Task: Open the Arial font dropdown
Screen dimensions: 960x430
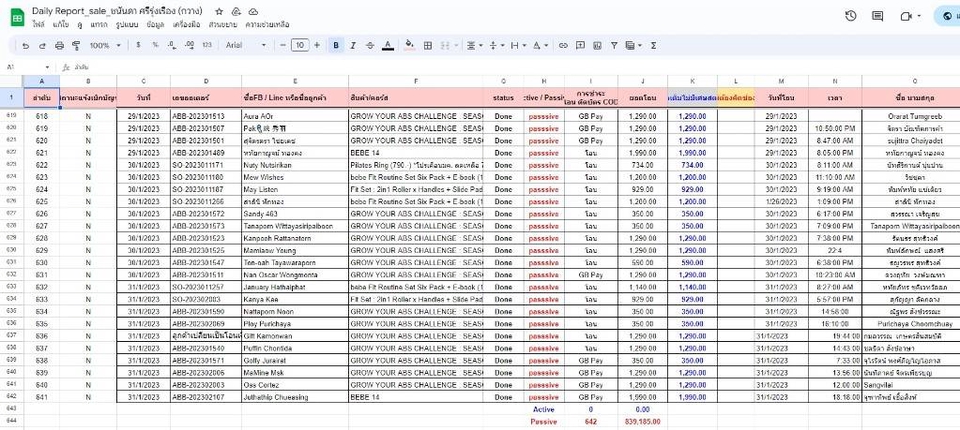Action: pos(246,45)
